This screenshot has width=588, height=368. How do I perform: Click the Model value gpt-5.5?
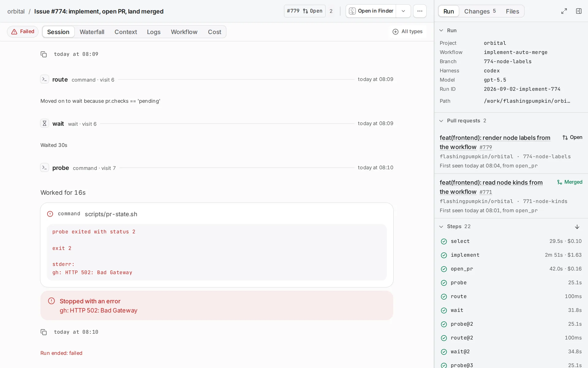click(x=495, y=80)
